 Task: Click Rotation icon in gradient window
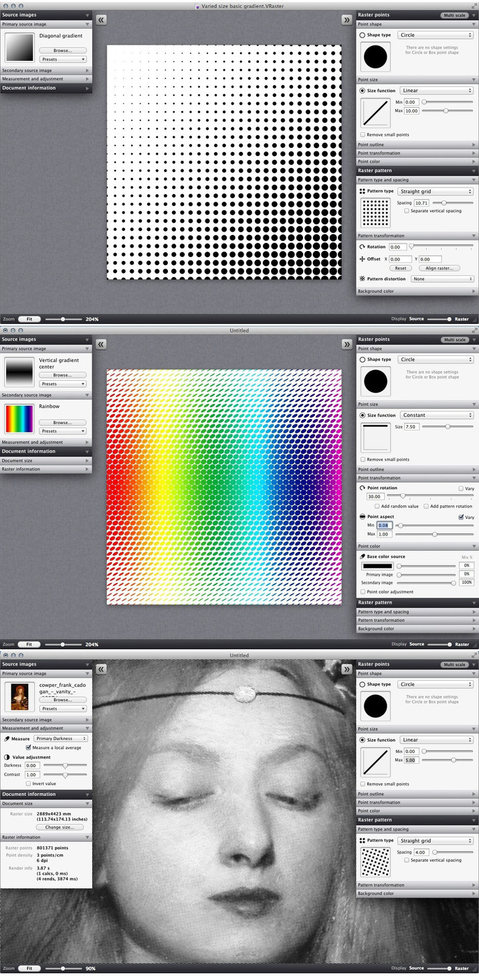(x=362, y=247)
